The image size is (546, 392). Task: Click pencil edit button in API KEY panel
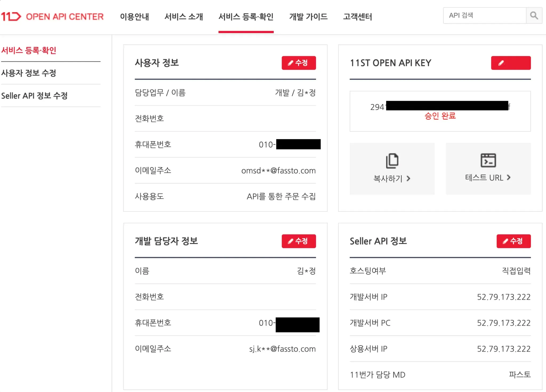tap(511, 63)
